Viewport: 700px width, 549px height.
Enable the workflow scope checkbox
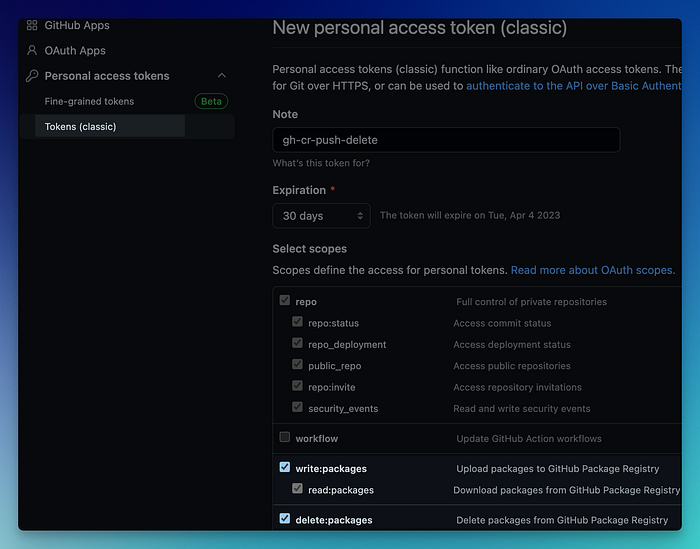(285, 437)
